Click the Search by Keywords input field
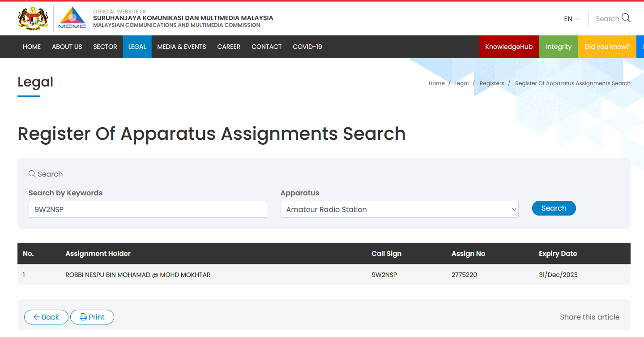 pos(148,209)
